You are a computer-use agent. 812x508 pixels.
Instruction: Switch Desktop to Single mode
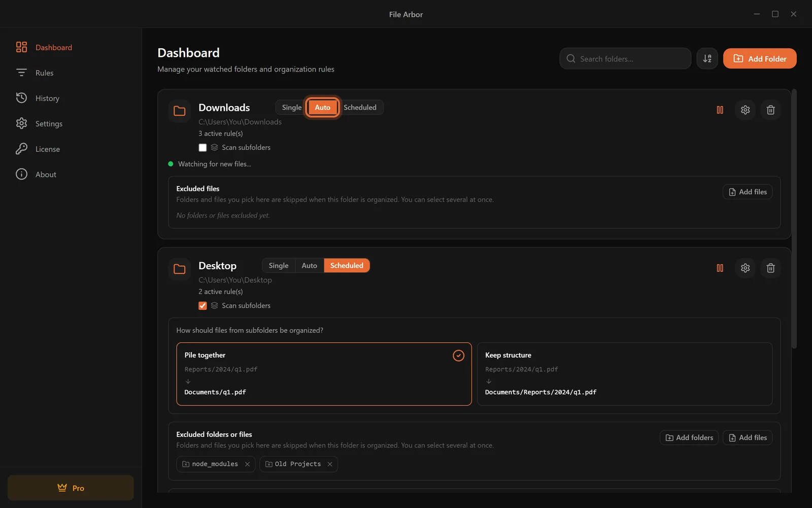[x=279, y=265]
